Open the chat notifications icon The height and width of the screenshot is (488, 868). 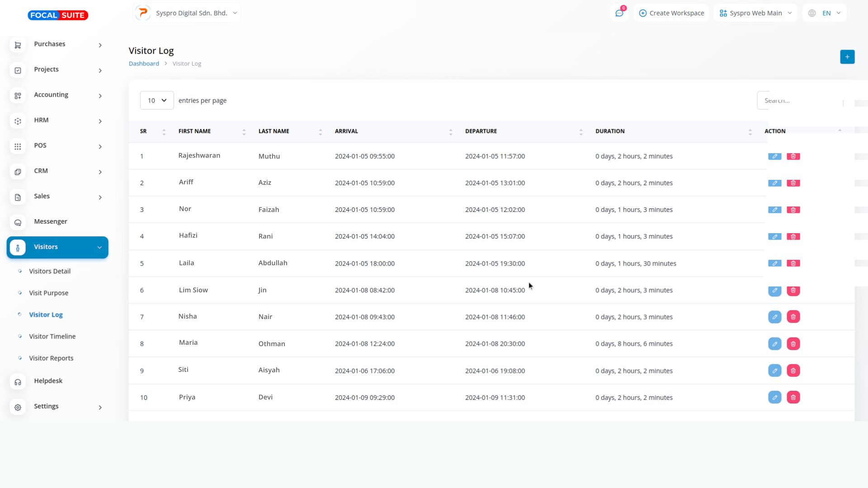[x=619, y=13]
